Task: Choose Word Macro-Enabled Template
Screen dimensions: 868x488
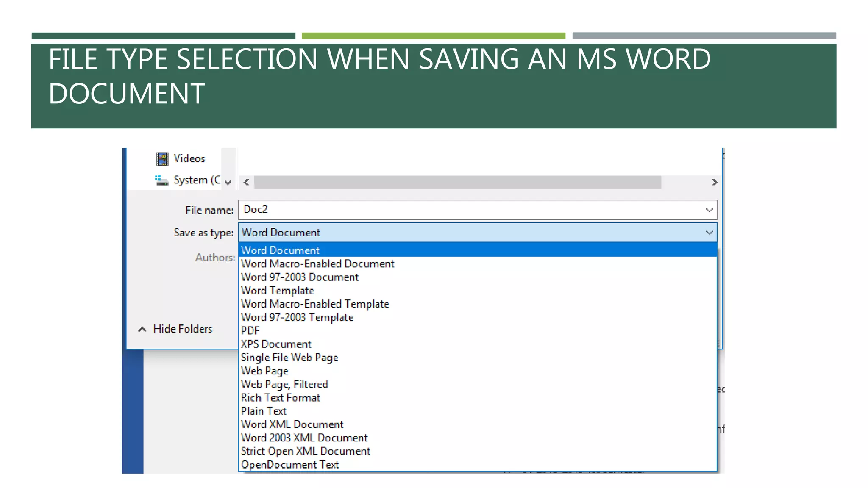Action: (478, 304)
